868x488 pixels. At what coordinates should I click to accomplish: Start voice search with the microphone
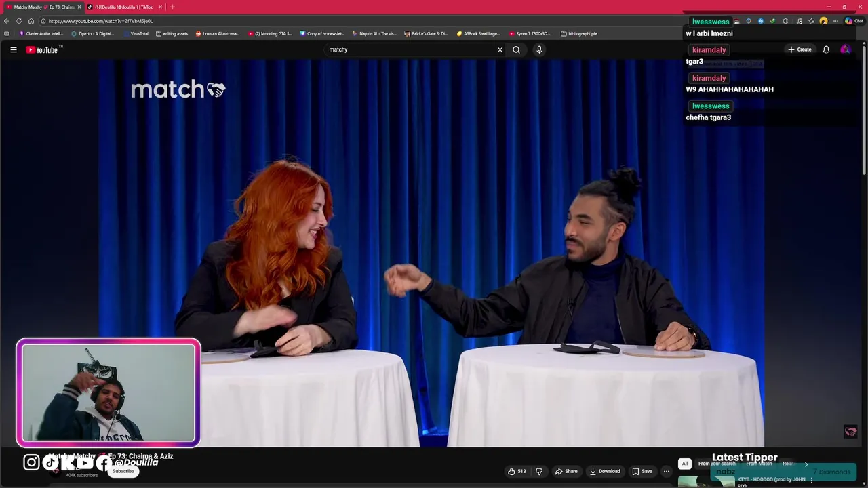tap(539, 49)
